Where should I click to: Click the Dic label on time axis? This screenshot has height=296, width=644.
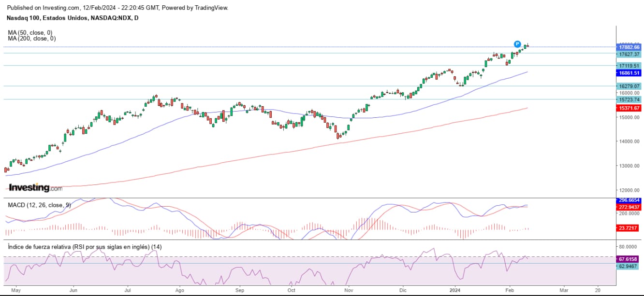point(403,291)
